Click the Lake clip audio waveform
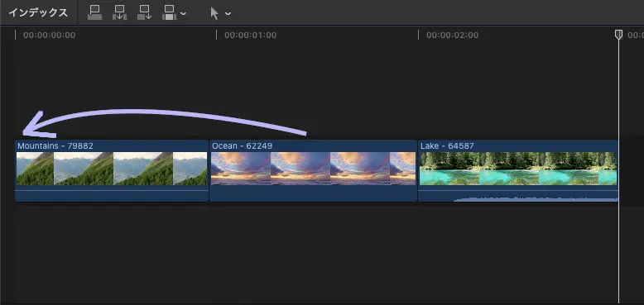 [x=536, y=199]
